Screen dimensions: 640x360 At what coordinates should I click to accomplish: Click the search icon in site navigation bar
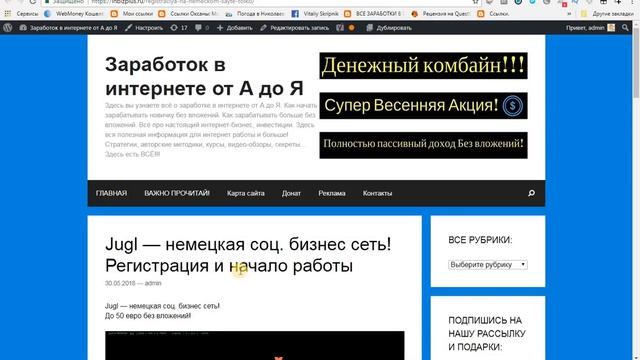coord(531,193)
